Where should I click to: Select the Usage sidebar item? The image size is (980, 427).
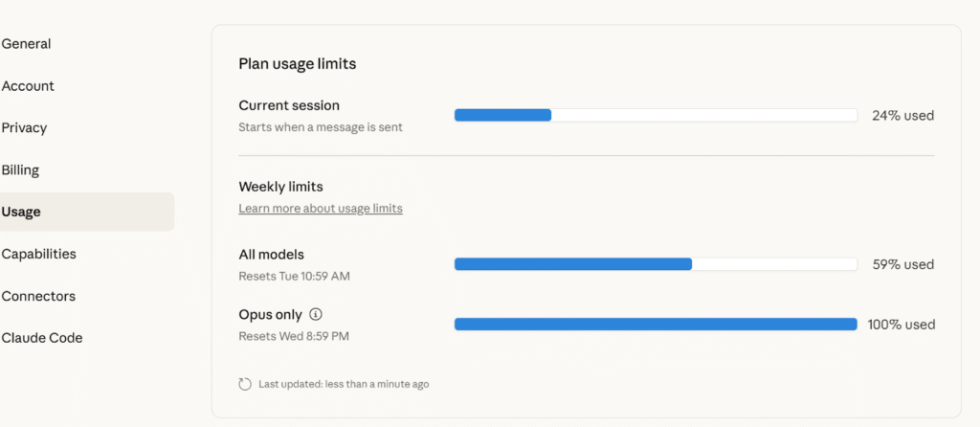(22, 213)
